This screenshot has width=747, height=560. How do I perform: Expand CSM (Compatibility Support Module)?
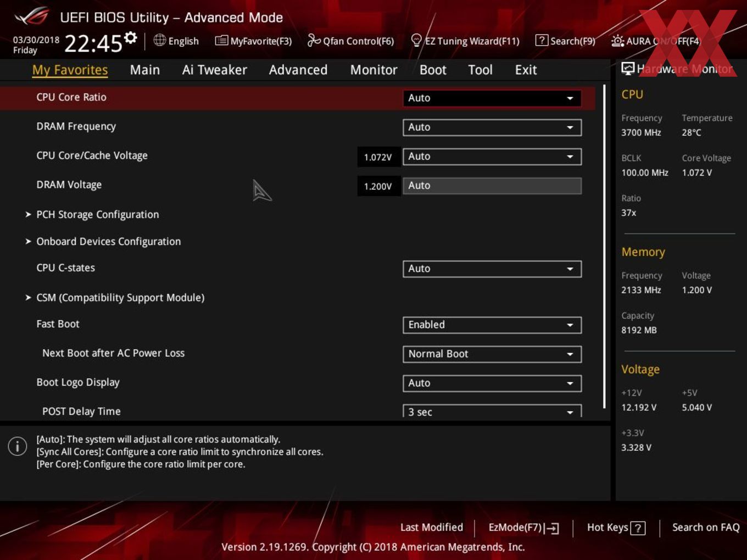tap(120, 298)
